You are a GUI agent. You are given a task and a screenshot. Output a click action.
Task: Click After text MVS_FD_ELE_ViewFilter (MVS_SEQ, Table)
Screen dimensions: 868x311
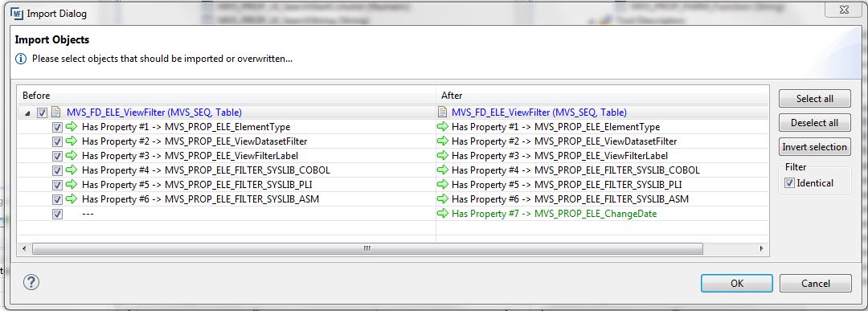539,113
